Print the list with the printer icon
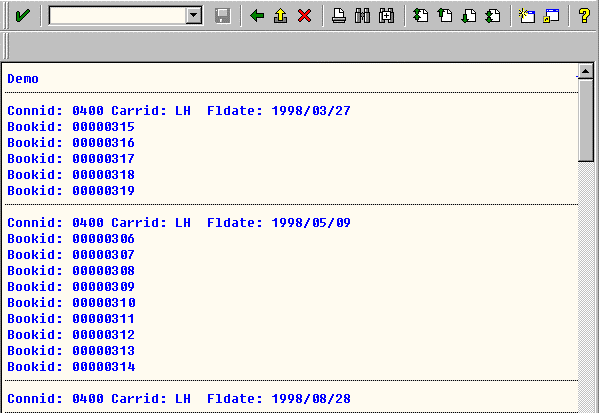This screenshot has width=599, height=413. (338, 16)
